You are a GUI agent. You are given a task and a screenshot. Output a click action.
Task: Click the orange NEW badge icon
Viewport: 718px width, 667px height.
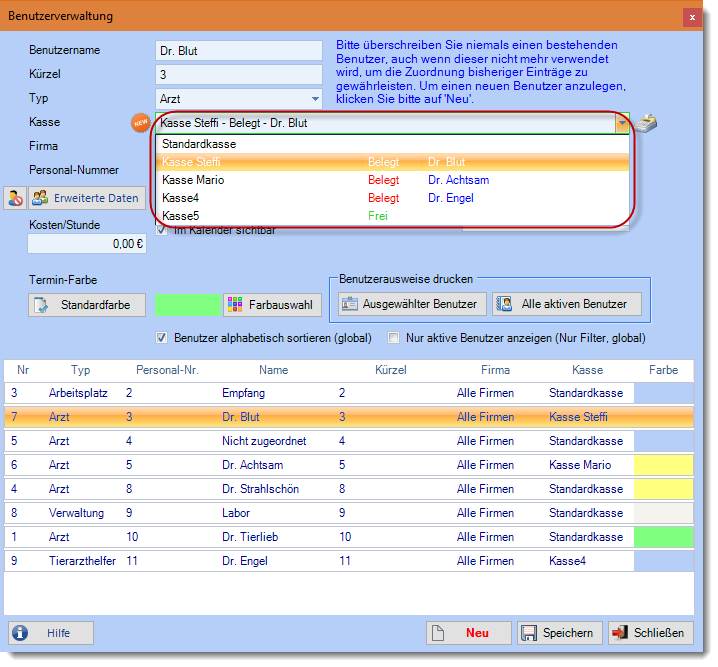[x=141, y=123]
